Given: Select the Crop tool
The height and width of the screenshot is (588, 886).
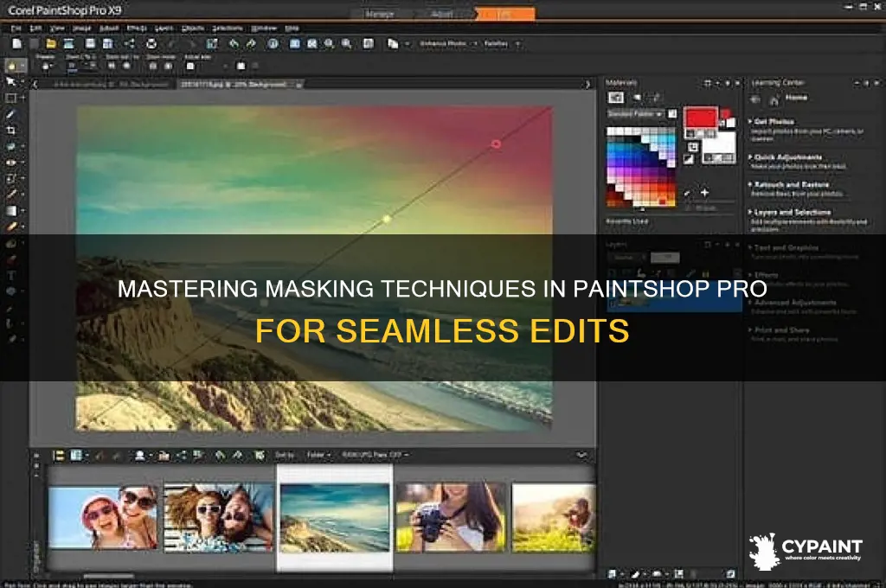Looking at the screenshot, I should click(10, 130).
